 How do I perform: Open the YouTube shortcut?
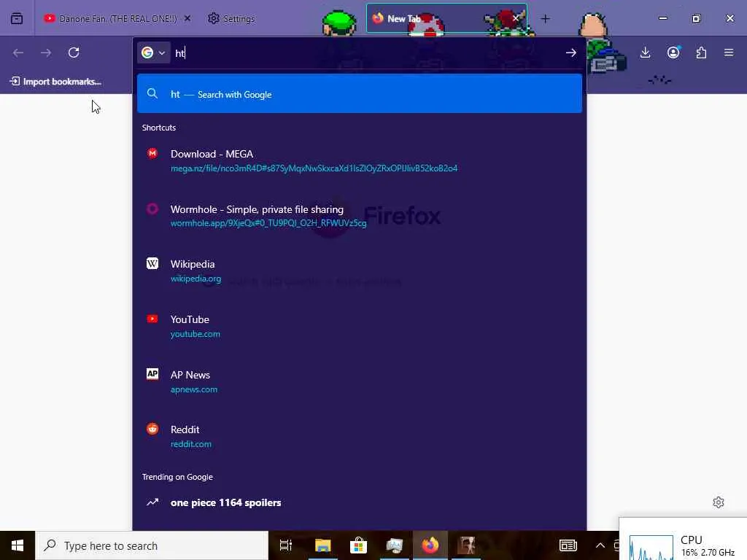tap(359, 326)
